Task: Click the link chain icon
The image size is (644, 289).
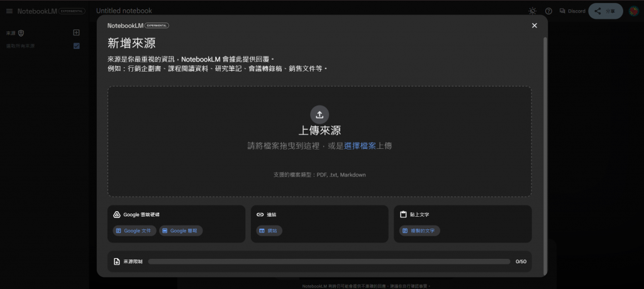Action: pos(260,214)
